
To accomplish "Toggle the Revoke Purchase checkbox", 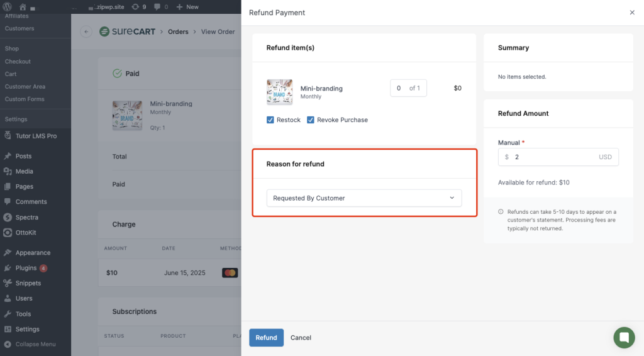I will tap(311, 120).
